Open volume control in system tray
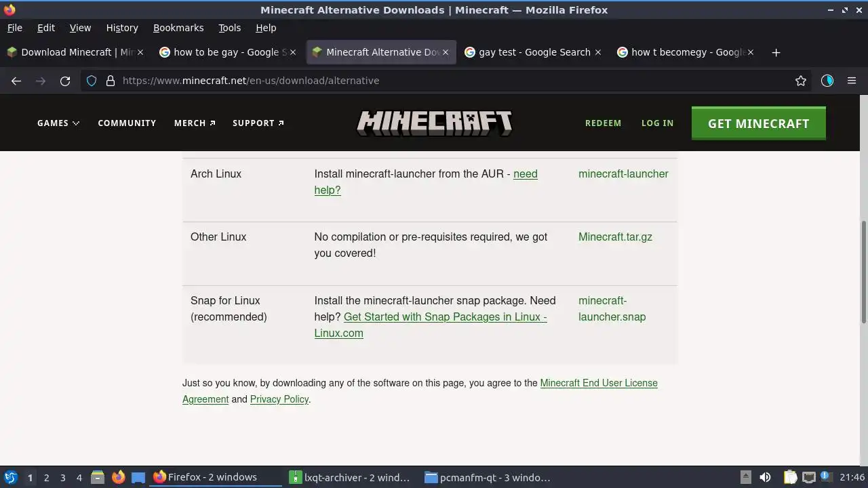 pyautogui.click(x=765, y=478)
